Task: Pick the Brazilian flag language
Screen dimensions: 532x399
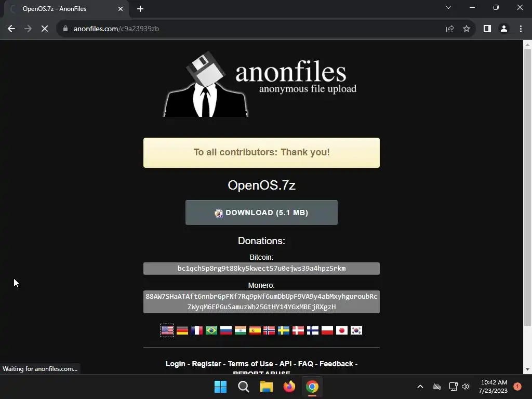Action: [x=211, y=330]
